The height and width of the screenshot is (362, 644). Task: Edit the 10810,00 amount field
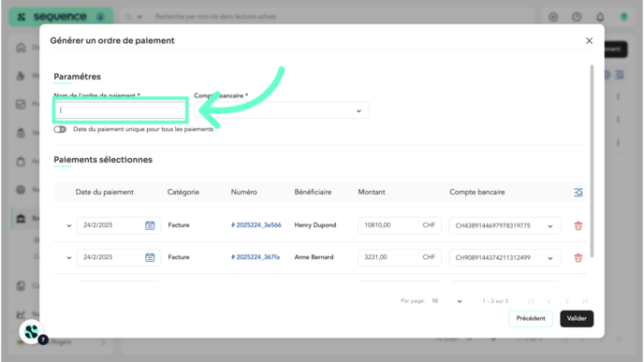pyautogui.click(x=400, y=225)
